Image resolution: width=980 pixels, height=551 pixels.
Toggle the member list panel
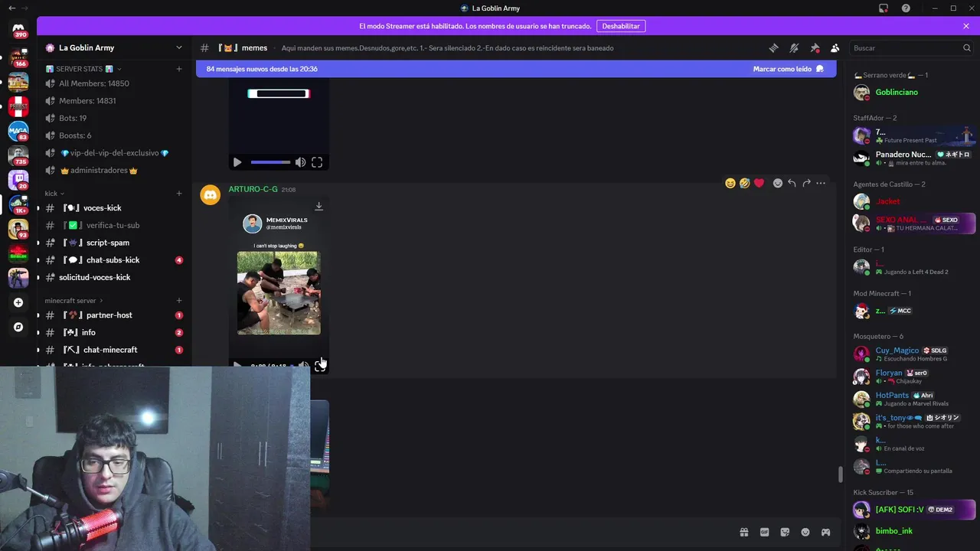click(835, 47)
